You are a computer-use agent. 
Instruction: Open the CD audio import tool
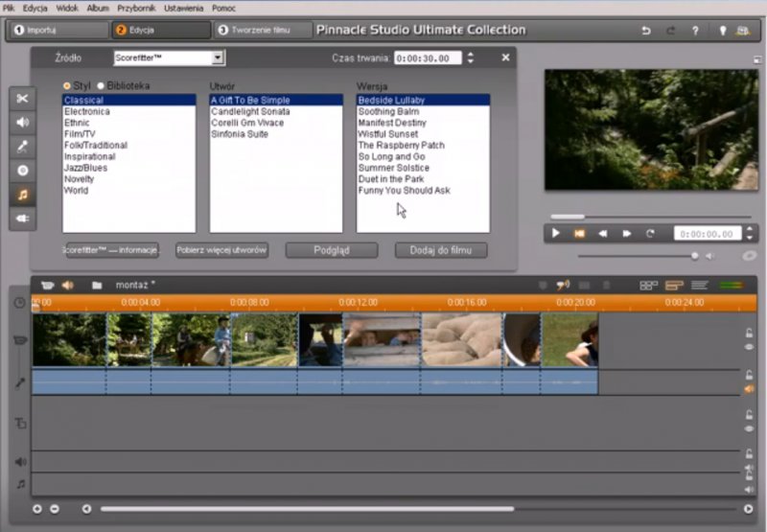23,171
